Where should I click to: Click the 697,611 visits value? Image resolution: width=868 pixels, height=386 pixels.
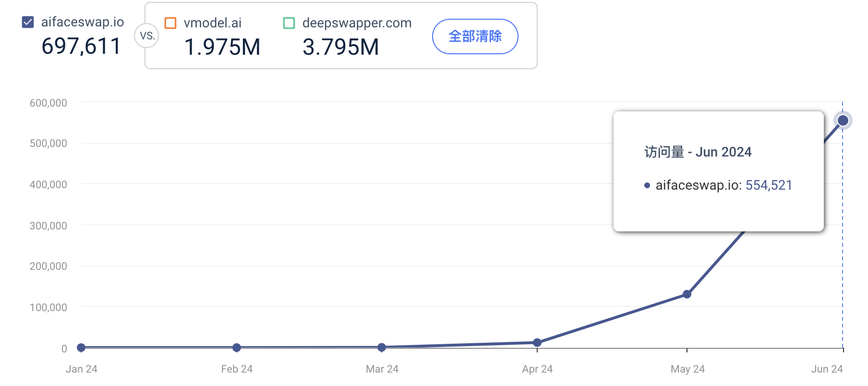pos(81,47)
